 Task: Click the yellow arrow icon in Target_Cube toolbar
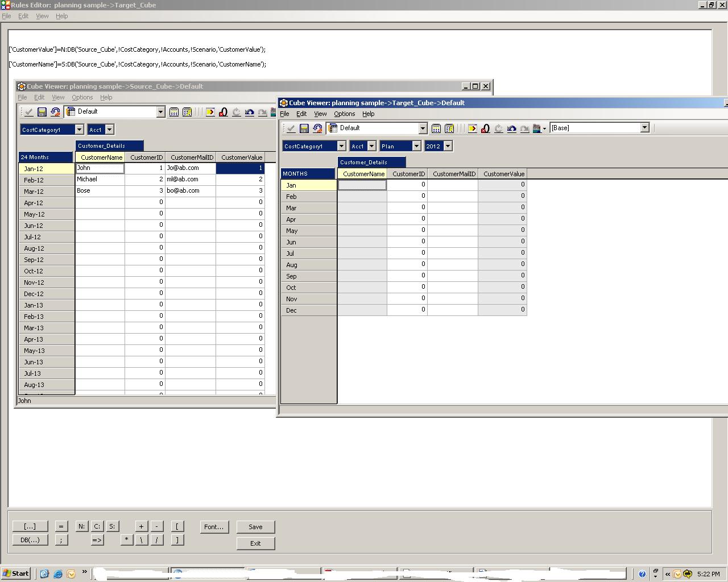tap(473, 128)
